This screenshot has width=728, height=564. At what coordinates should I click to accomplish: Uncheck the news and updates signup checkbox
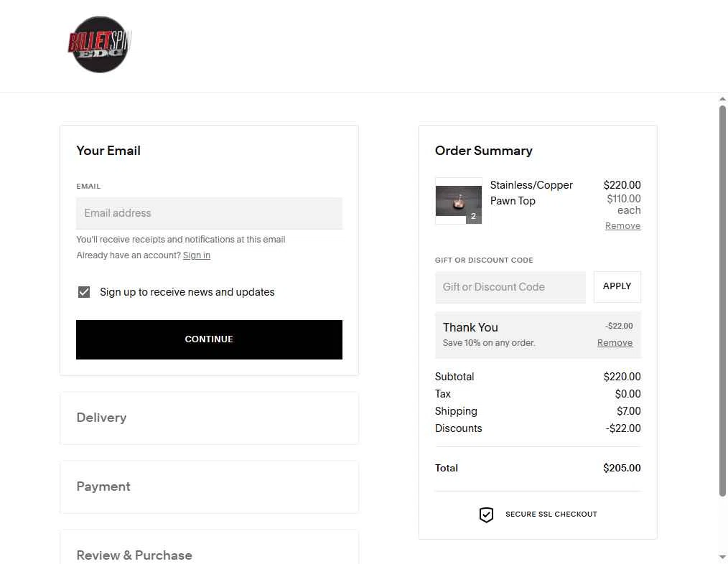[x=84, y=292]
